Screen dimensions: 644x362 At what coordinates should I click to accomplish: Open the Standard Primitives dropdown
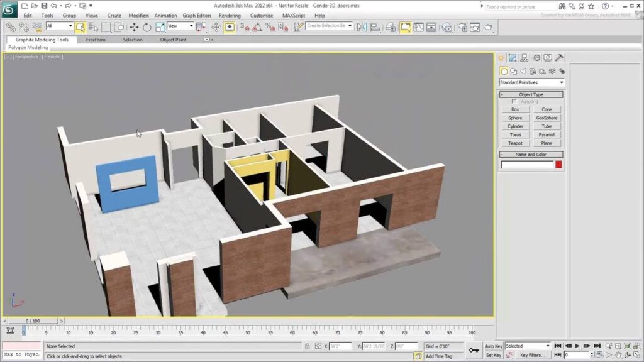531,82
